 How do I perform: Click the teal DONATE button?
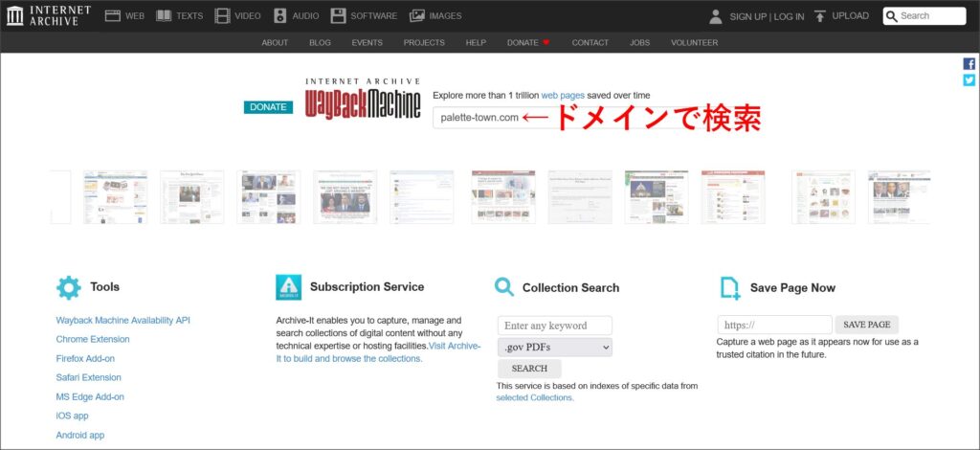click(x=268, y=107)
